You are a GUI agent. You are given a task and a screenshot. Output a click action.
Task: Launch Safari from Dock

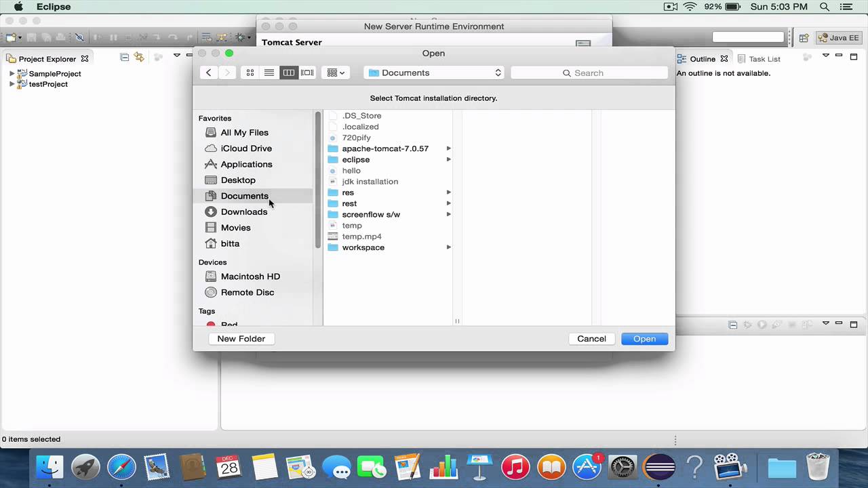121,467
